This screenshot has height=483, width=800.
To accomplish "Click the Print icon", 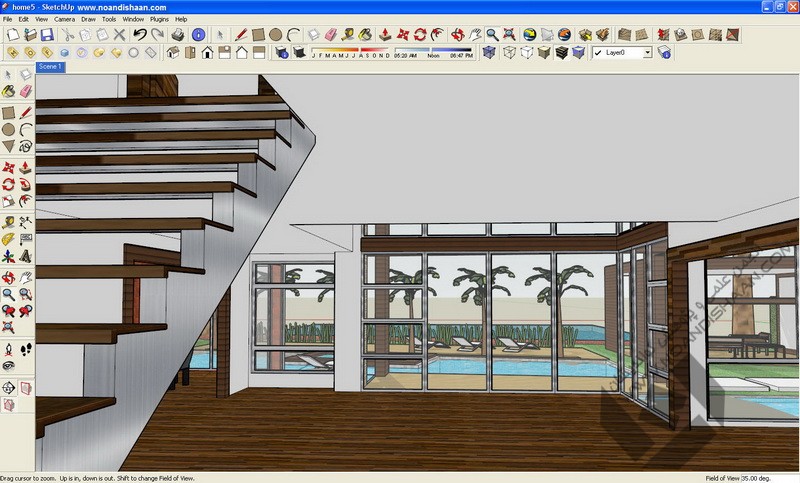I will [x=177, y=34].
